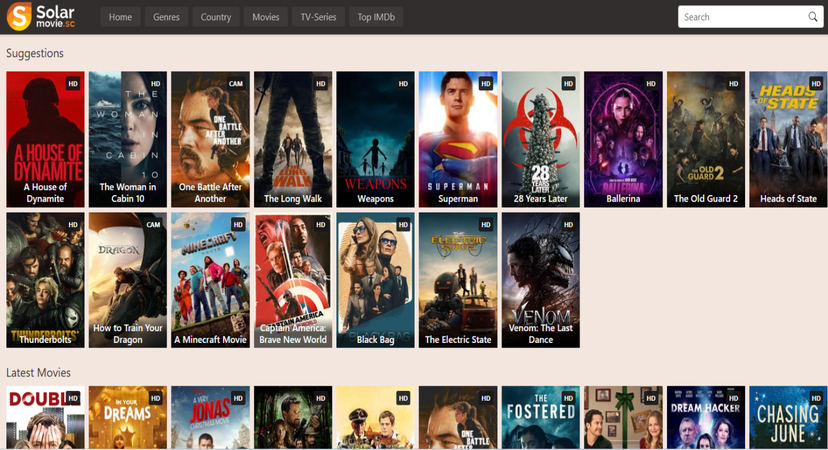Open A Very Jonas Christmas Movie poster
This screenshot has height=450, width=828.
coord(210,417)
